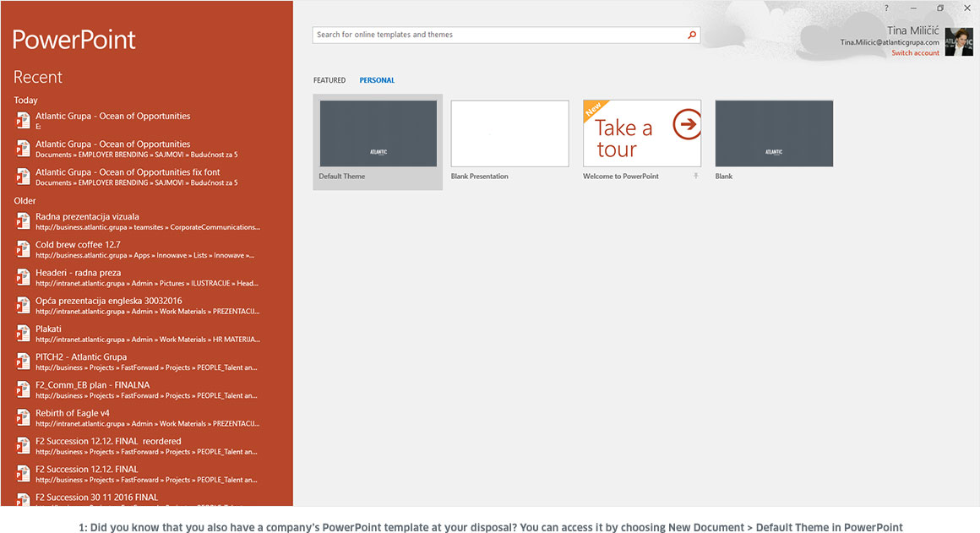This screenshot has height=533, width=980.
Task: Click the icon next to "Rebirth of Eagle v4"
Action: tap(22, 416)
